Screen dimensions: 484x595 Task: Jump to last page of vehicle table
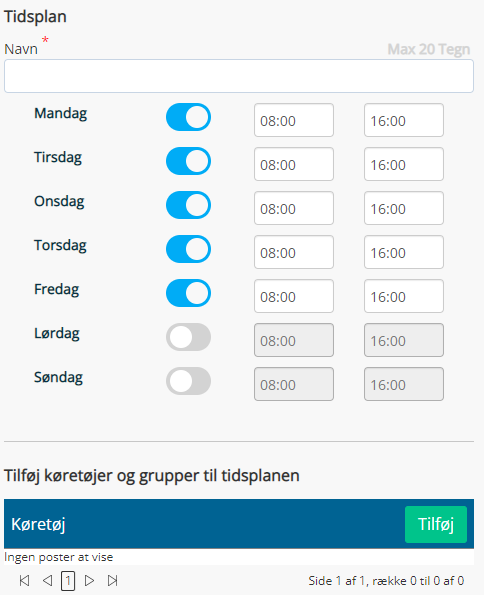[x=112, y=581]
